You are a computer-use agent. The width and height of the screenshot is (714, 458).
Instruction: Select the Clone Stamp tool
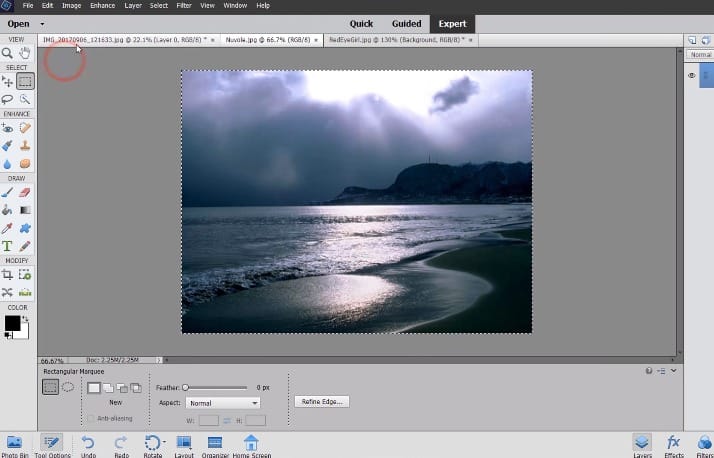coord(25,146)
